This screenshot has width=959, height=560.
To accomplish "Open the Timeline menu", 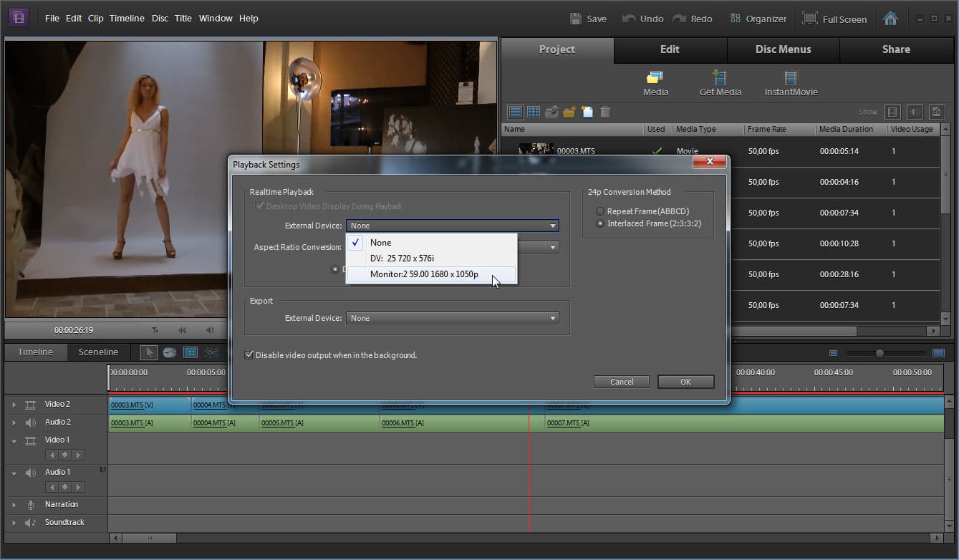I will coord(127,18).
